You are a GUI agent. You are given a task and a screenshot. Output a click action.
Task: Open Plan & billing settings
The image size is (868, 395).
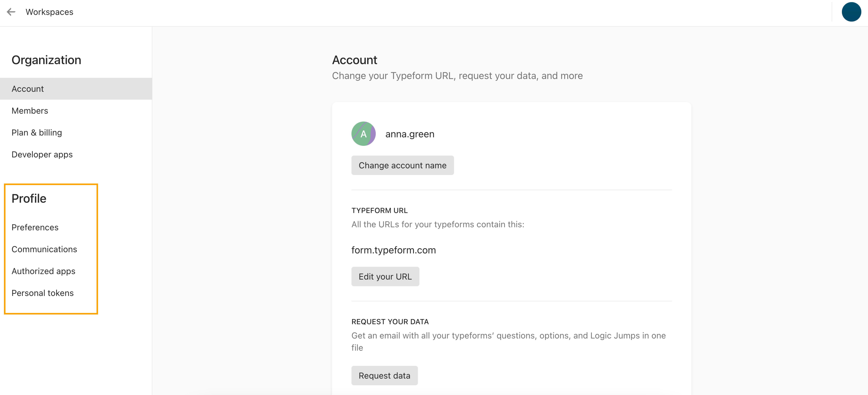76,133
